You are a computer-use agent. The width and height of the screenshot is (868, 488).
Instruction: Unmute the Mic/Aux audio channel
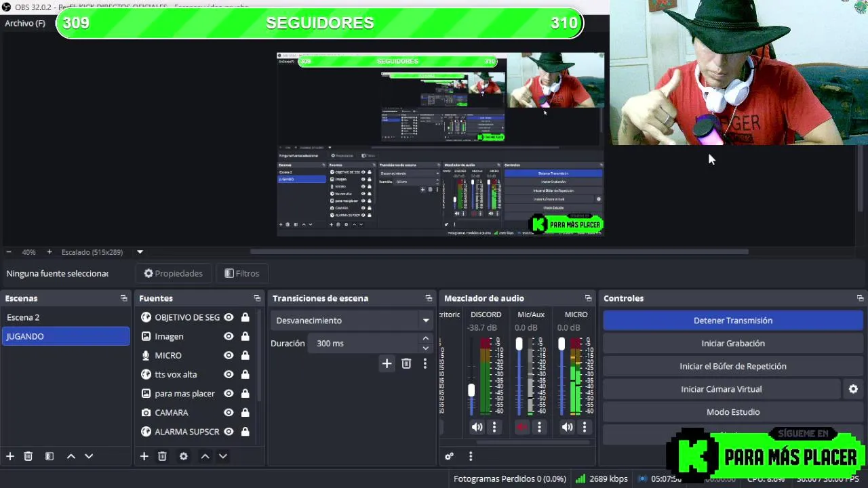point(521,427)
